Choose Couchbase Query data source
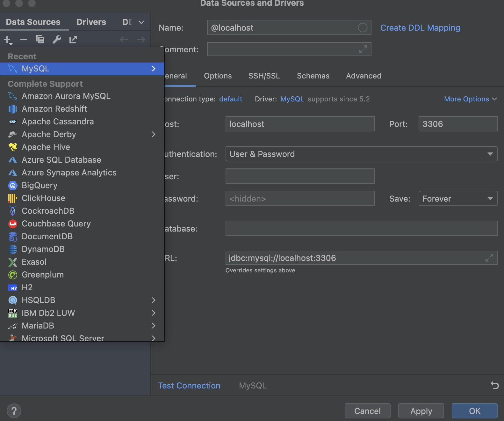This screenshot has width=504, height=421. tap(82, 224)
